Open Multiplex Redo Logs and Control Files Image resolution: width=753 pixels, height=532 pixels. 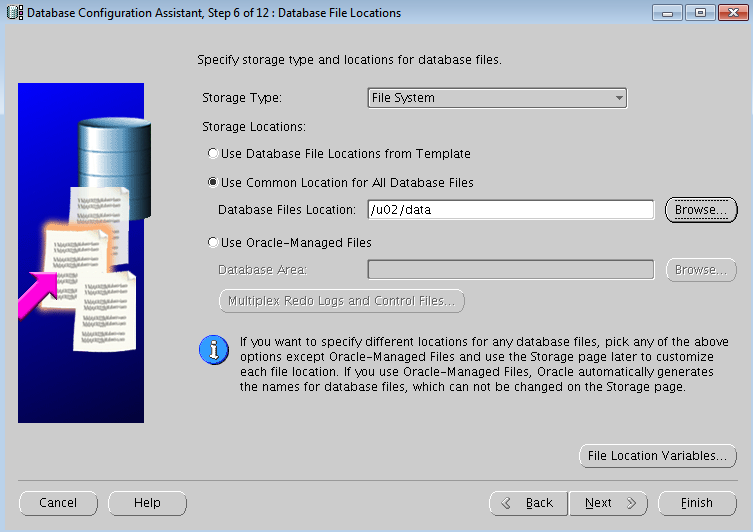coord(341,301)
